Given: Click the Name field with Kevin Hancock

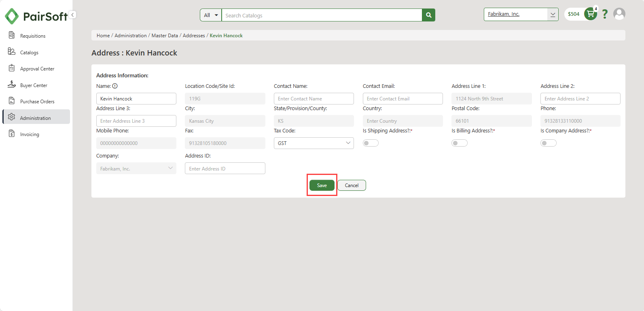Looking at the screenshot, I should [136, 98].
